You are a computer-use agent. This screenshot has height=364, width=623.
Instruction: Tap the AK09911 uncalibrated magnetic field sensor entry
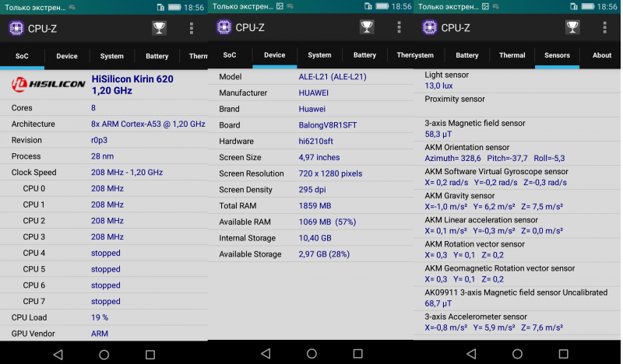click(x=517, y=299)
